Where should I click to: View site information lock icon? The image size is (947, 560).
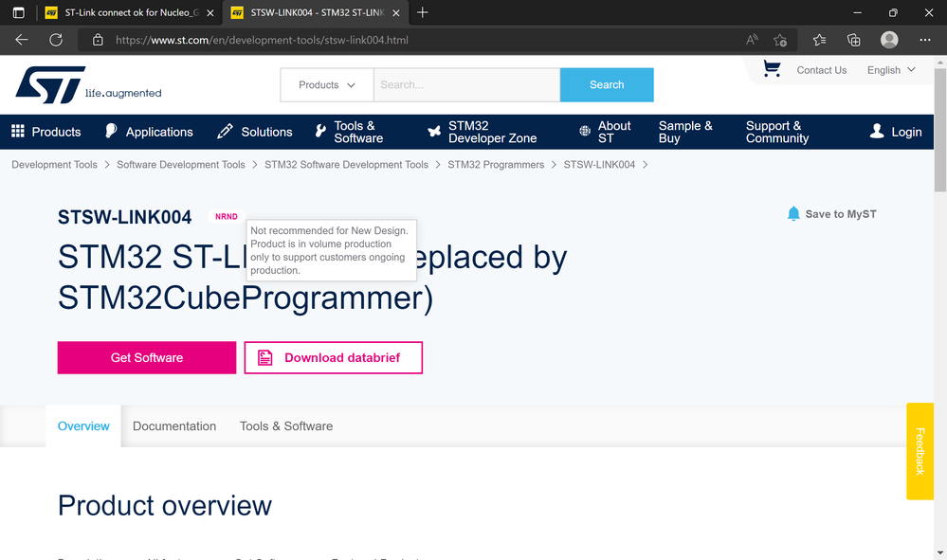pos(98,40)
